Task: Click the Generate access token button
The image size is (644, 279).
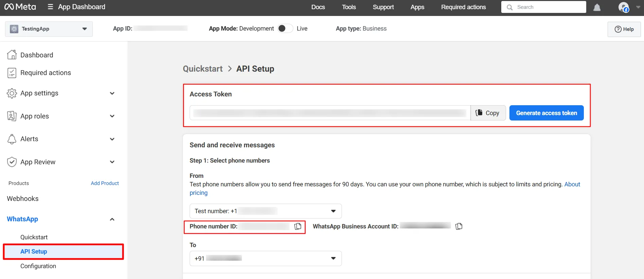Action: tap(546, 113)
